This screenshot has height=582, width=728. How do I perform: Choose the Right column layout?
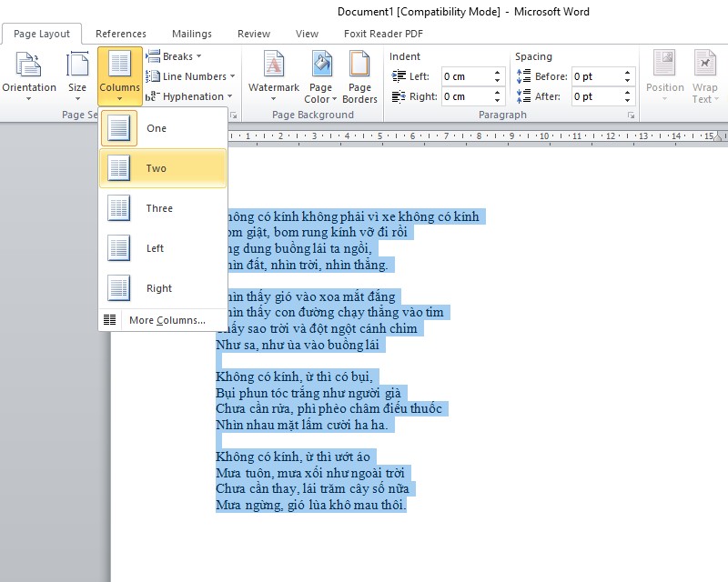pos(163,288)
